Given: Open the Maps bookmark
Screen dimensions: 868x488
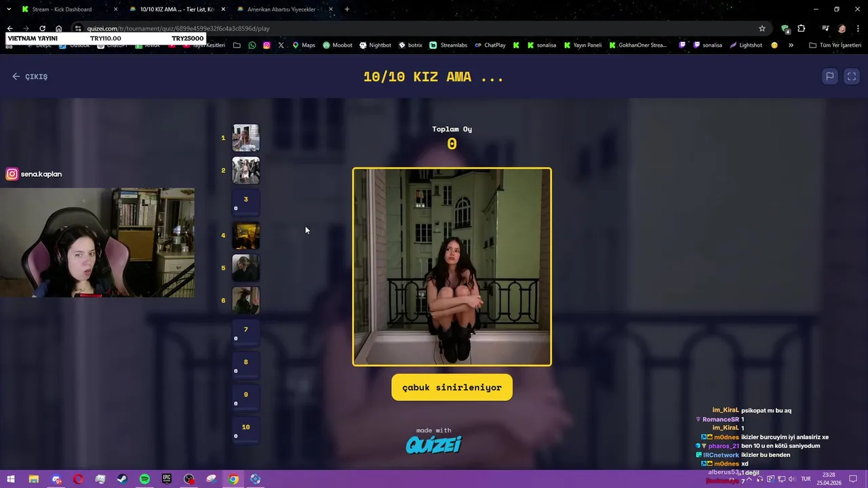Looking at the screenshot, I should pyautogui.click(x=304, y=45).
